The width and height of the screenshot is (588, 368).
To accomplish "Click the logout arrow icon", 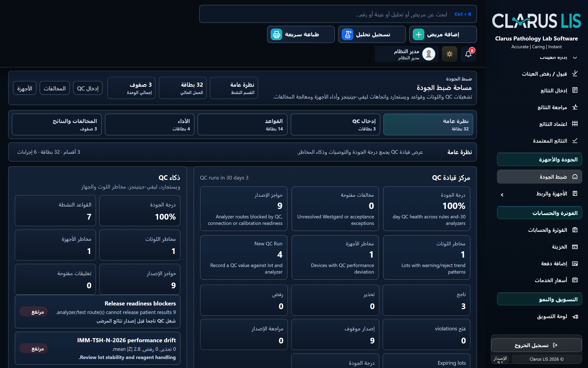I will 555,345.
